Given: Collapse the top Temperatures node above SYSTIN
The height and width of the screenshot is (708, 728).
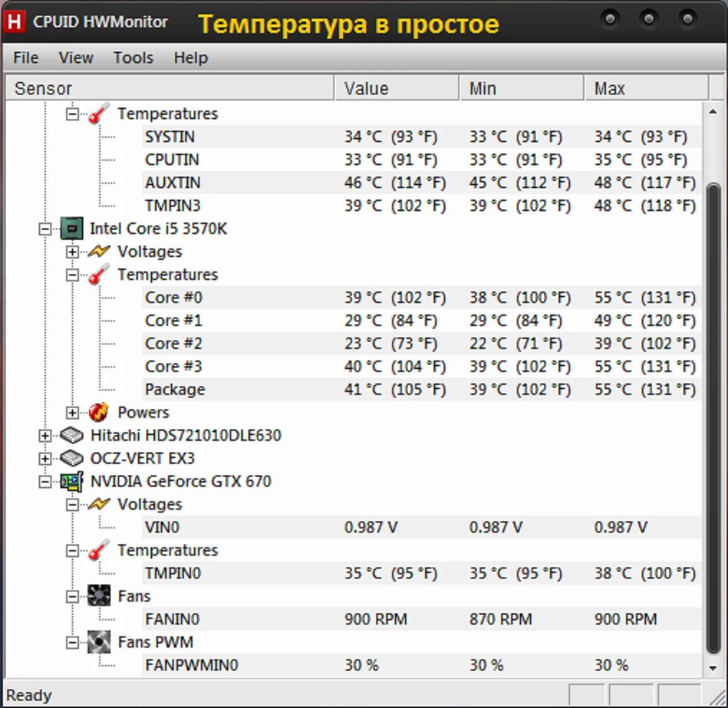Looking at the screenshot, I should pos(72,114).
